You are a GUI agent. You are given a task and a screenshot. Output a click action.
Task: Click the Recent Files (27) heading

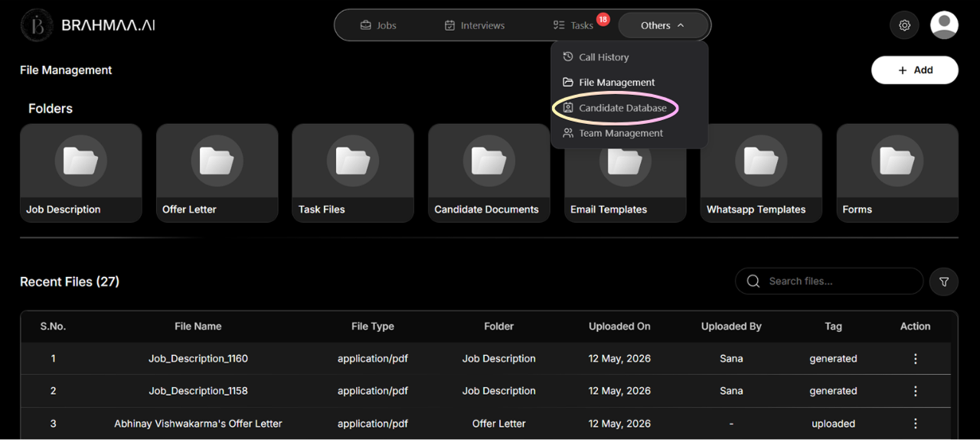[x=70, y=282]
